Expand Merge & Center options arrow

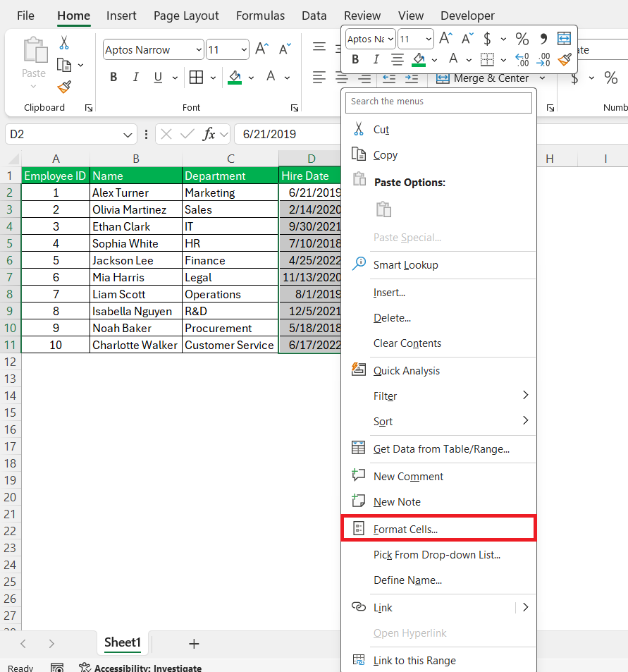click(542, 78)
